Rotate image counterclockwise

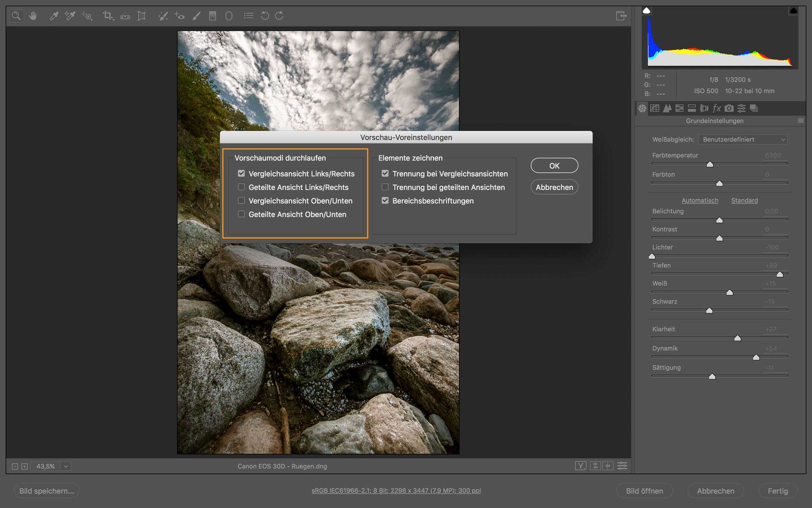264,16
